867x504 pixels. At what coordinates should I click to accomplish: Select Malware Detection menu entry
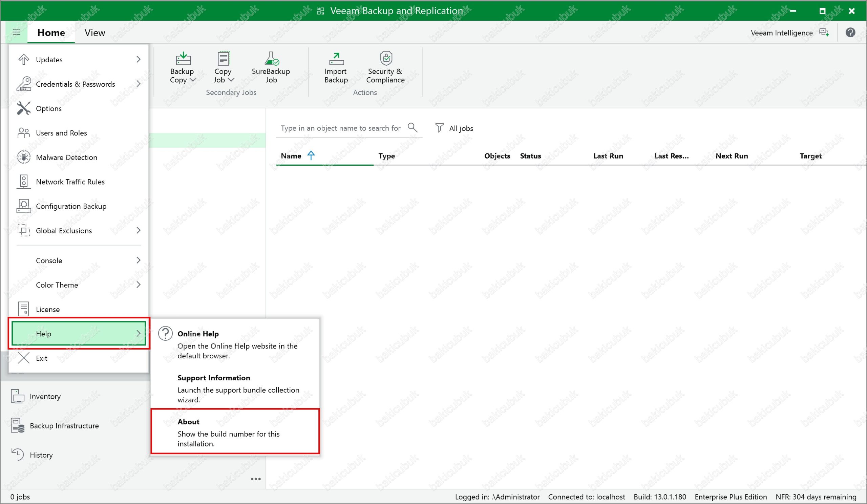(x=66, y=157)
